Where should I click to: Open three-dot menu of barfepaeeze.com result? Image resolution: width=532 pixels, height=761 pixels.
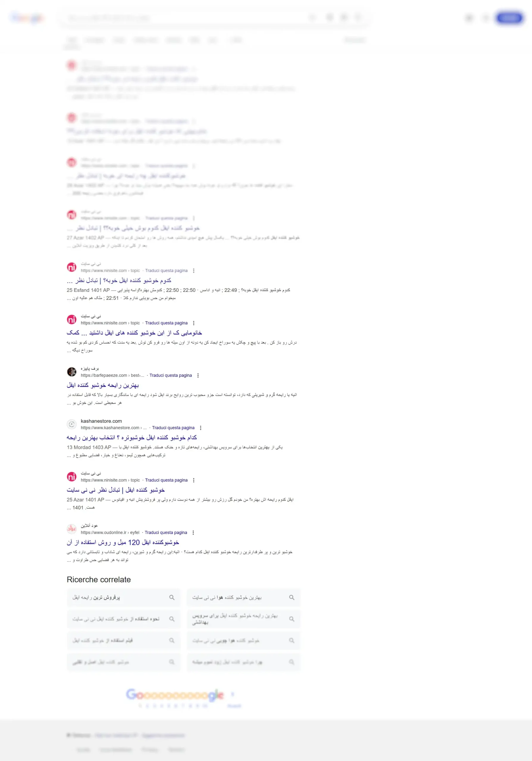(198, 375)
